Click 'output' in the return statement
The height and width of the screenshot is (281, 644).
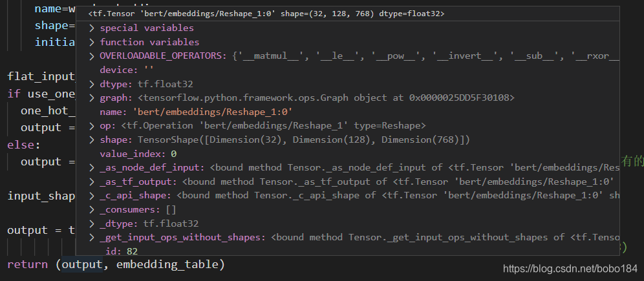click(81, 265)
